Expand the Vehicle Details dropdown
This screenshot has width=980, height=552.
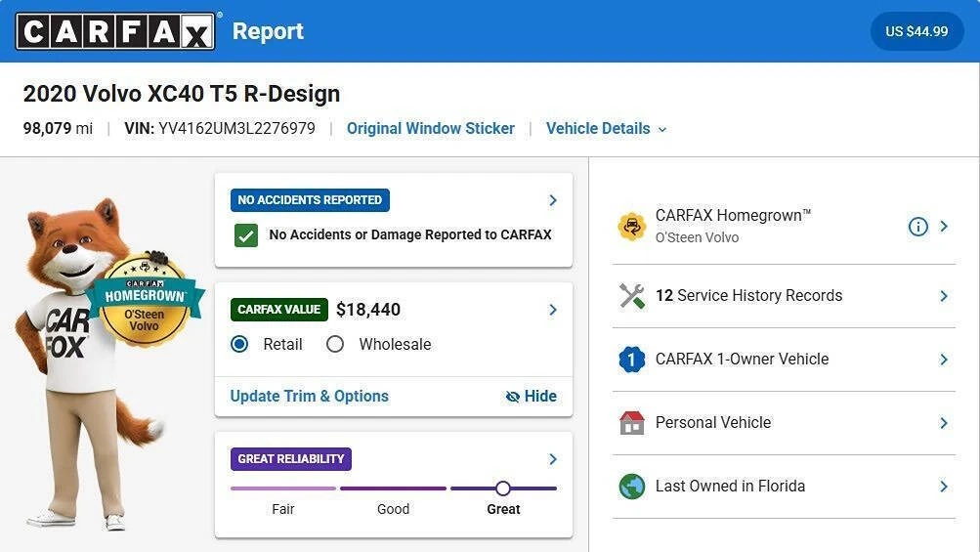click(606, 129)
